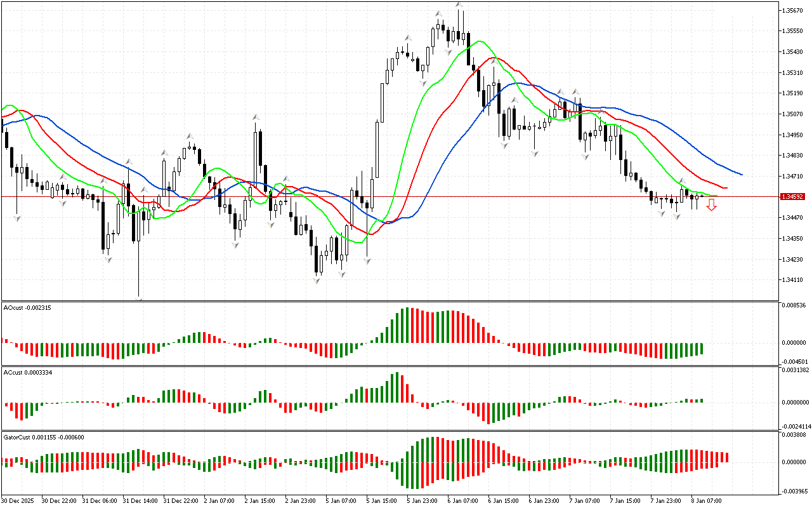Select the right end of the red Alligator line
Viewport: 812px width, 508px height.
pyautogui.click(x=726, y=188)
